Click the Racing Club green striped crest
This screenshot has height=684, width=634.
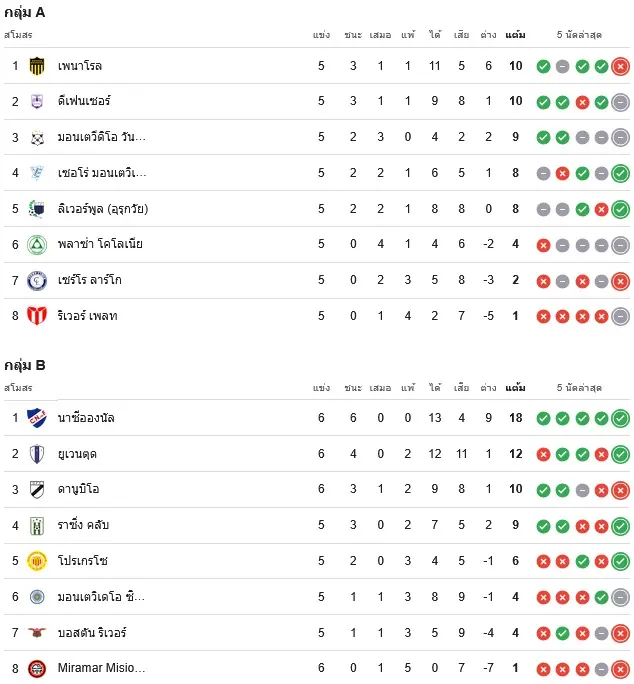[x=37, y=525]
